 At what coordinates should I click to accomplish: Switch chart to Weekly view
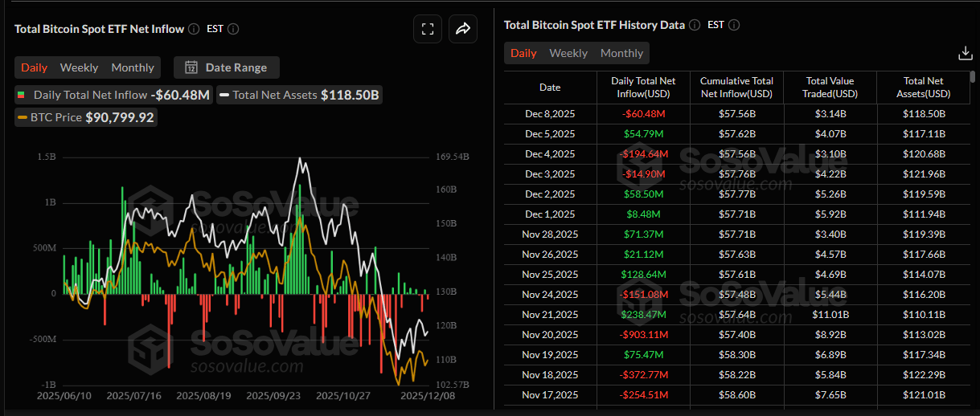tap(79, 67)
